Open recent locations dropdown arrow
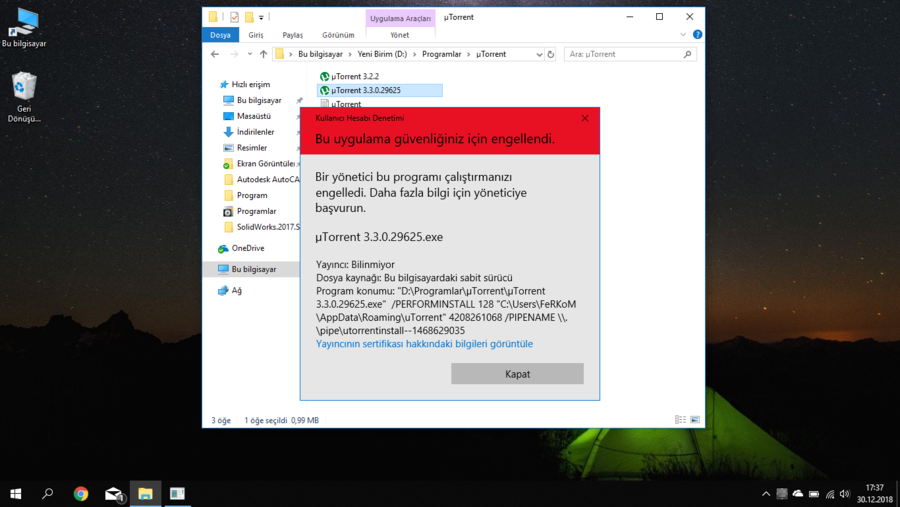This screenshot has width=900, height=507. tap(250, 54)
